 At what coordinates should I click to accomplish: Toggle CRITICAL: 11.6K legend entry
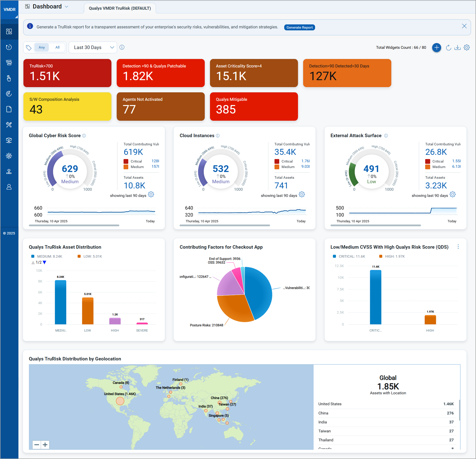[x=349, y=256]
